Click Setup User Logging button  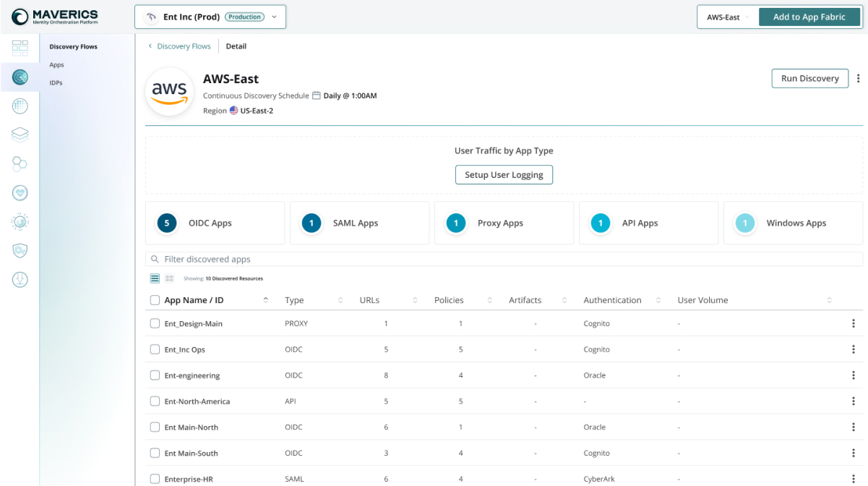(504, 175)
